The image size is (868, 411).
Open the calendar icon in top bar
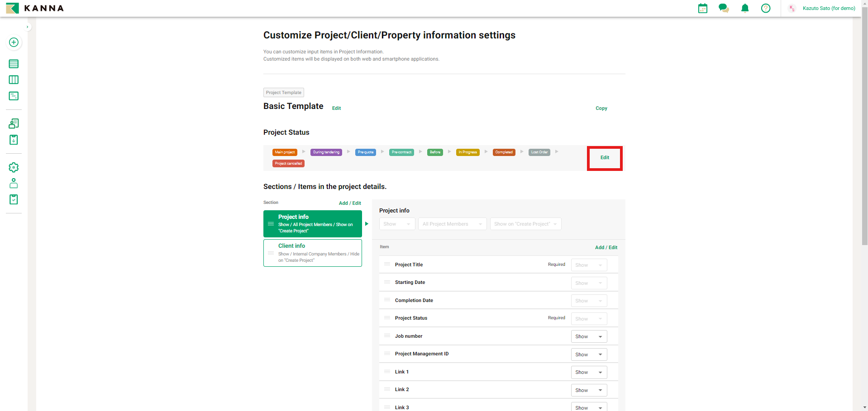[x=702, y=8]
